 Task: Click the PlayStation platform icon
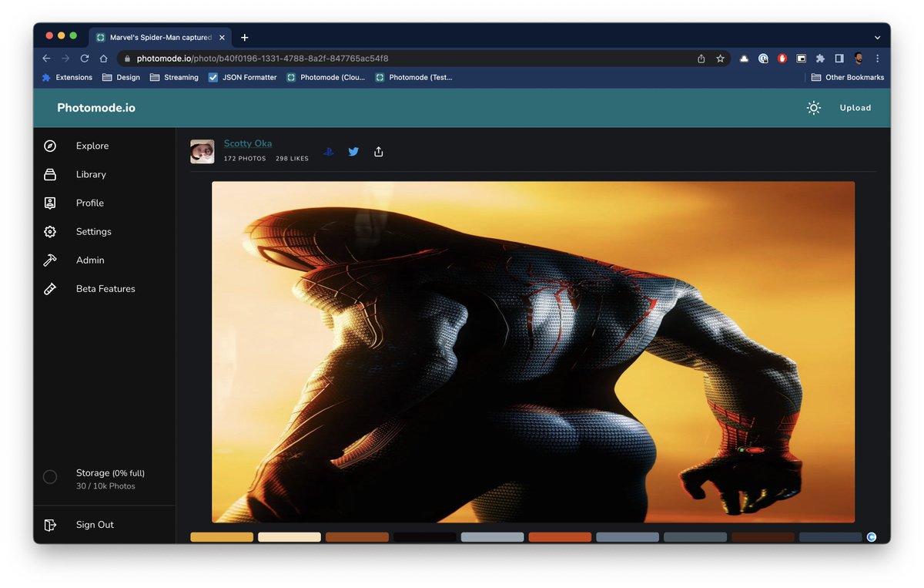(328, 152)
